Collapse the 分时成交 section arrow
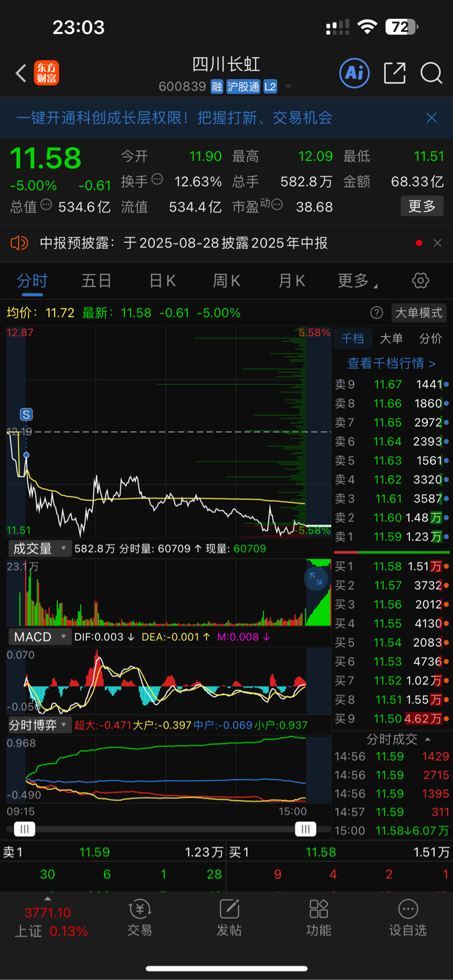The height and width of the screenshot is (980, 453). pos(428,739)
